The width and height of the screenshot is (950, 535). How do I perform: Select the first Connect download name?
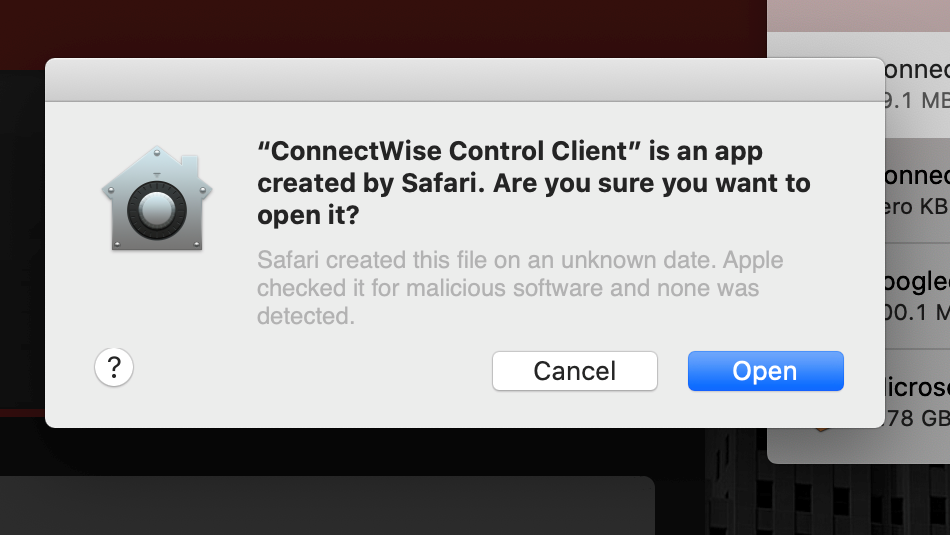[x=917, y=69]
